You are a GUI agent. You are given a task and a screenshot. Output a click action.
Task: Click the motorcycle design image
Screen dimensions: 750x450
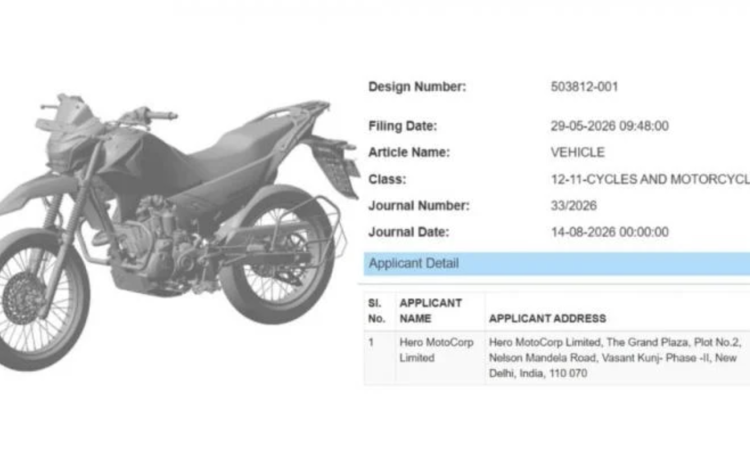[179, 232]
